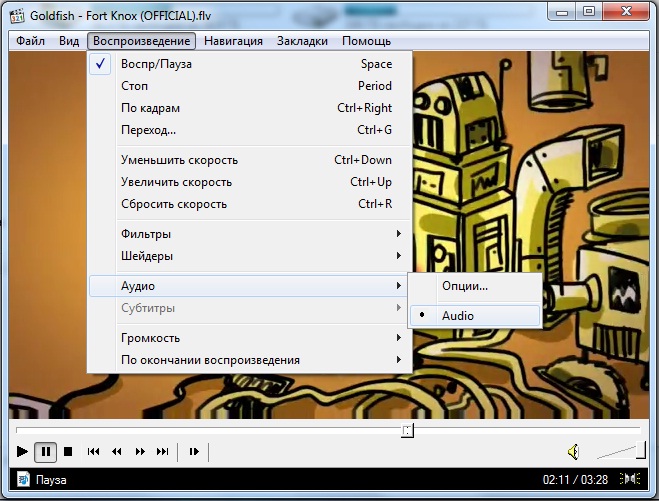This screenshot has height=501, width=659.
Task: Choose Сбросить скорость
Action: (250, 204)
